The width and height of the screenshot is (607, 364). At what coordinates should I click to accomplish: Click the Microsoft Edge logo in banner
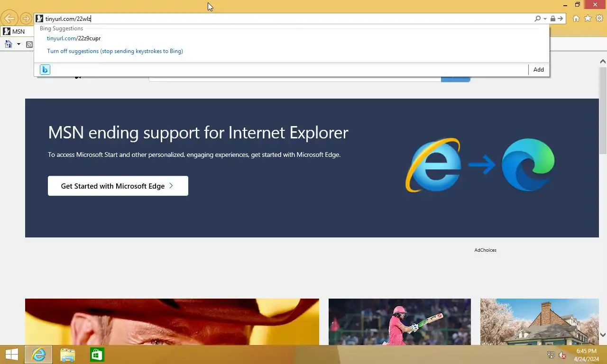[528, 165]
